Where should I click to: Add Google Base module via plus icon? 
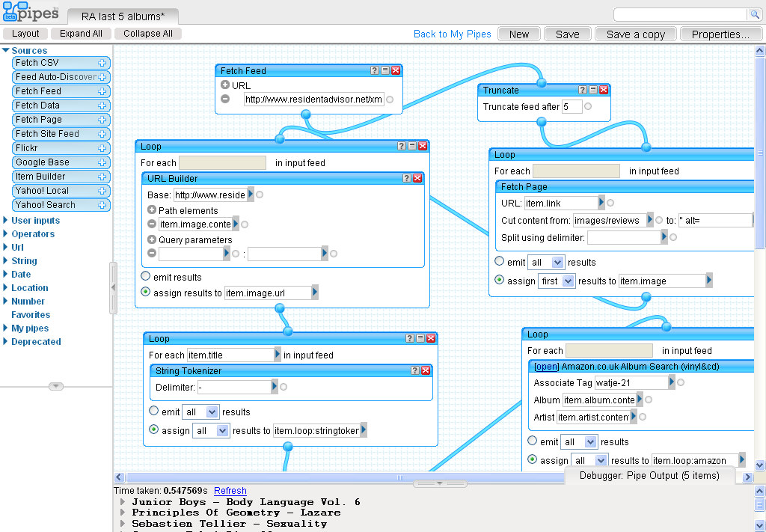coord(102,162)
